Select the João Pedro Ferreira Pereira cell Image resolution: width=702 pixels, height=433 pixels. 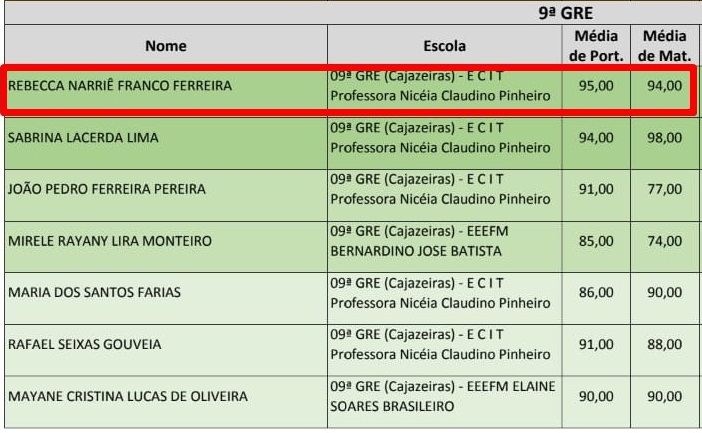(107, 189)
